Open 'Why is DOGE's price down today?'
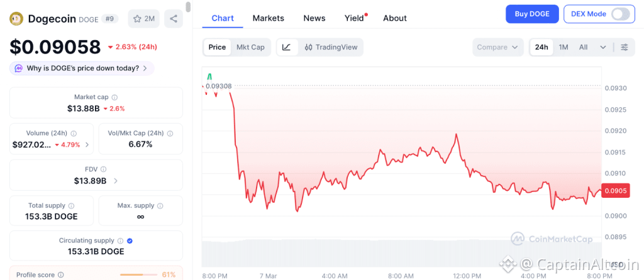This screenshot has width=644, height=280. [x=82, y=68]
